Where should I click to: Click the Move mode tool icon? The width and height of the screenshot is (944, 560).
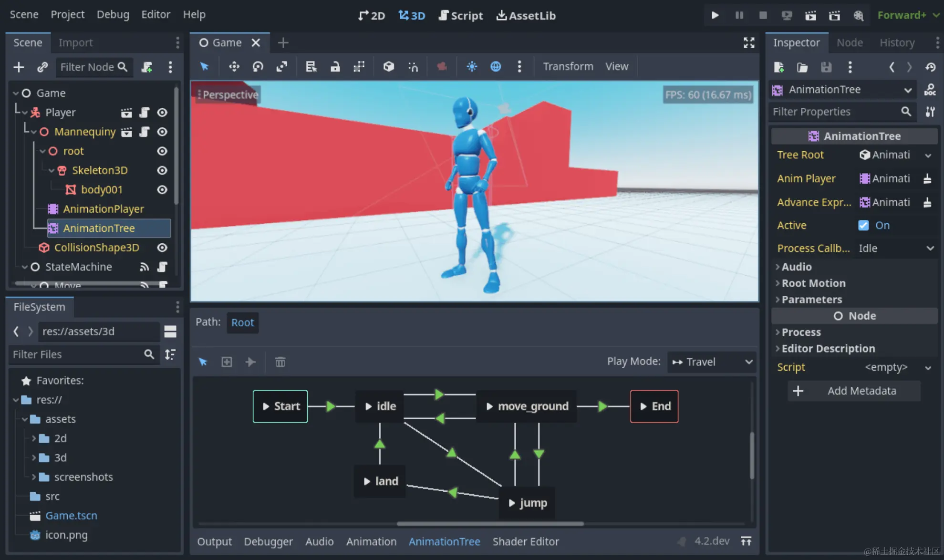click(234, 67)
